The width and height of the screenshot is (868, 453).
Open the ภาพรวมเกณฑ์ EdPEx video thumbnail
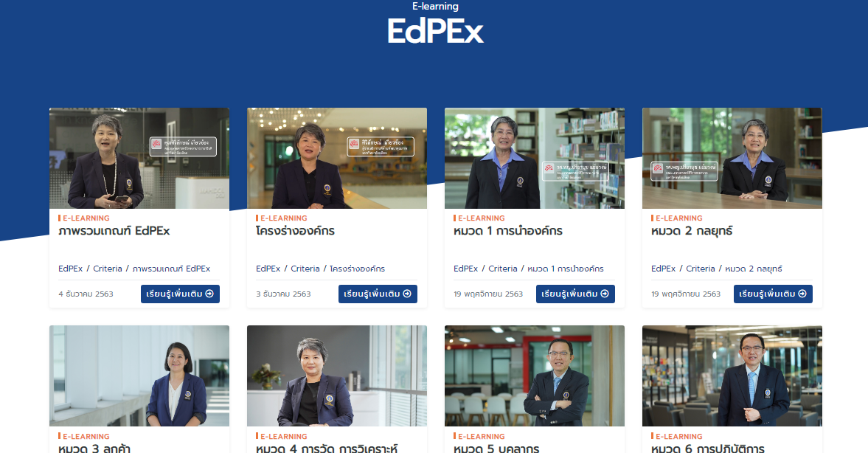pyautogui.click(x=139, y=159)
